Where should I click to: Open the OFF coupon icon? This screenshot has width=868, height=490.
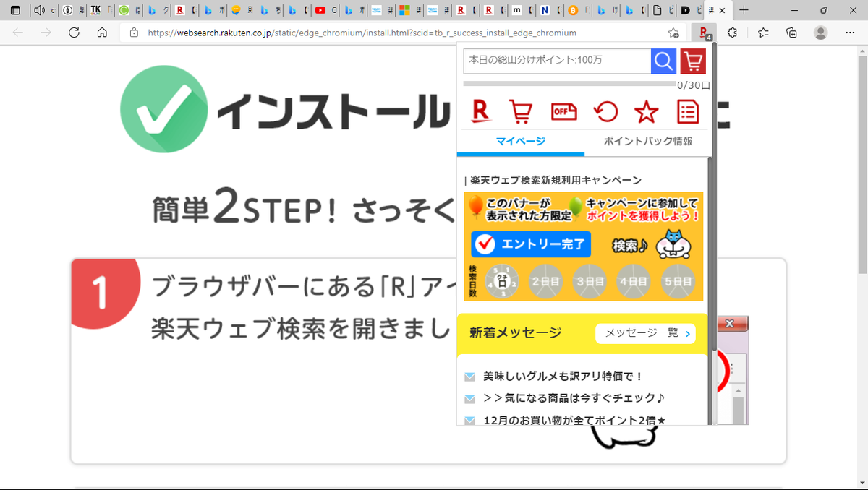point(564,111)
